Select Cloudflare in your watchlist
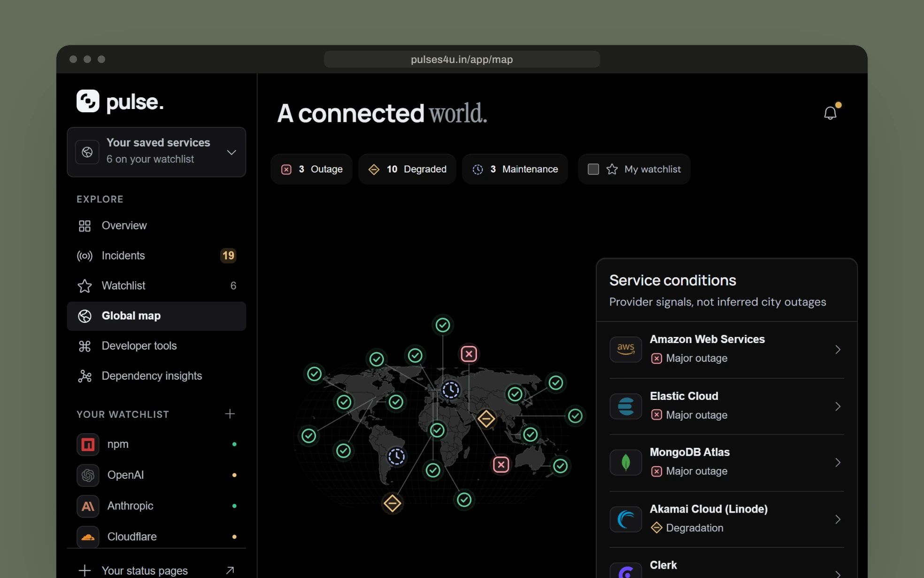Screen dimensions: 924x578 (156, 537)
